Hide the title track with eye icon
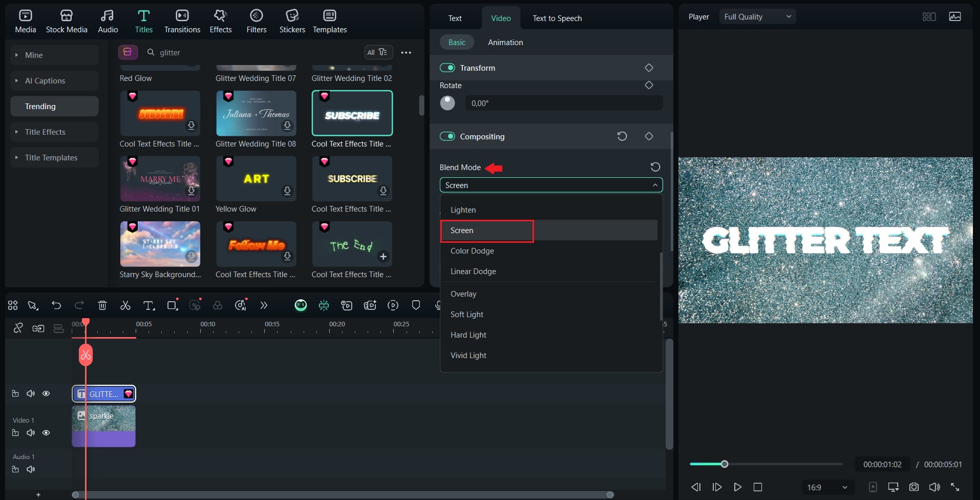This screenshot has width=980, height=500. (x=46, y=393)
